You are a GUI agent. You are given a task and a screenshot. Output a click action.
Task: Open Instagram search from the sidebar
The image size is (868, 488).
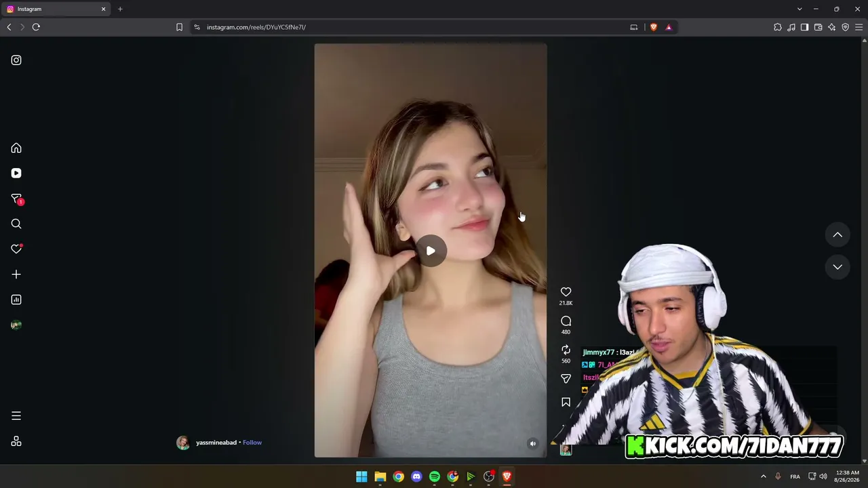16,224
